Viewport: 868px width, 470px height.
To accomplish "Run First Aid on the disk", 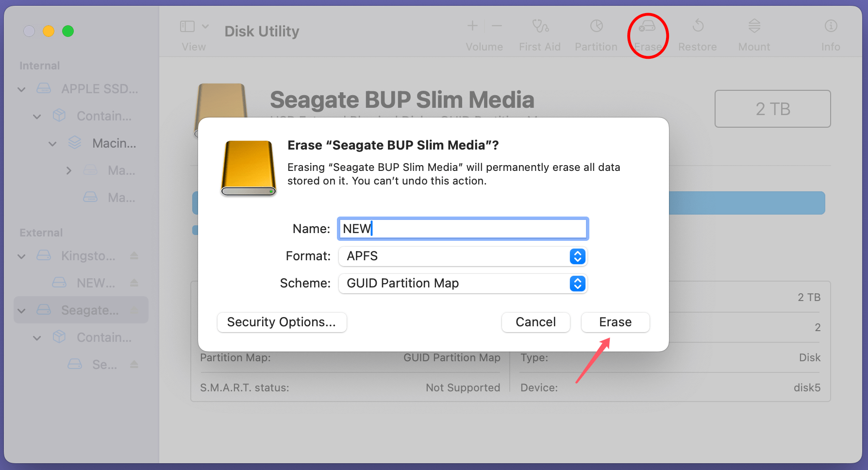I will [x=540, y=34].
